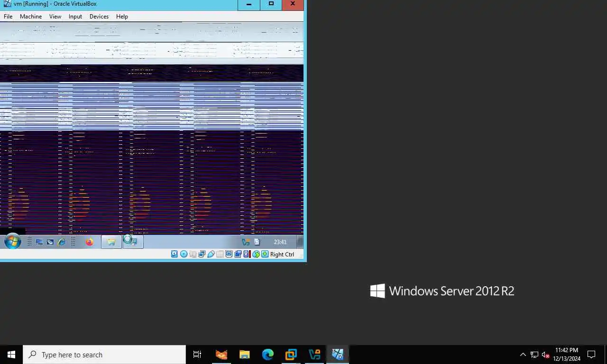Open the Action Center notifications icon
Viewport: 607px width, 364px height.
591,355
